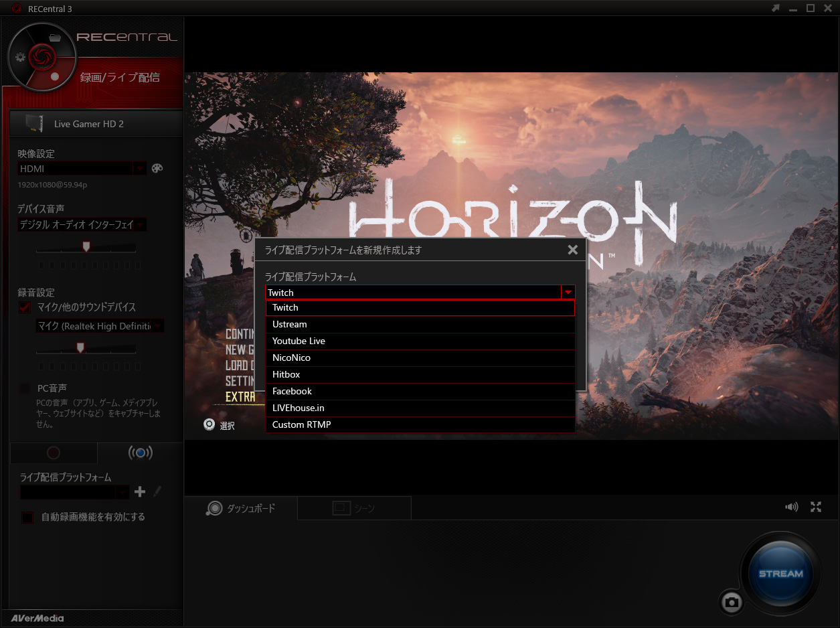Toggle the speaker volume icon
Screen dimensions: 840x628
tap(792, 507)
